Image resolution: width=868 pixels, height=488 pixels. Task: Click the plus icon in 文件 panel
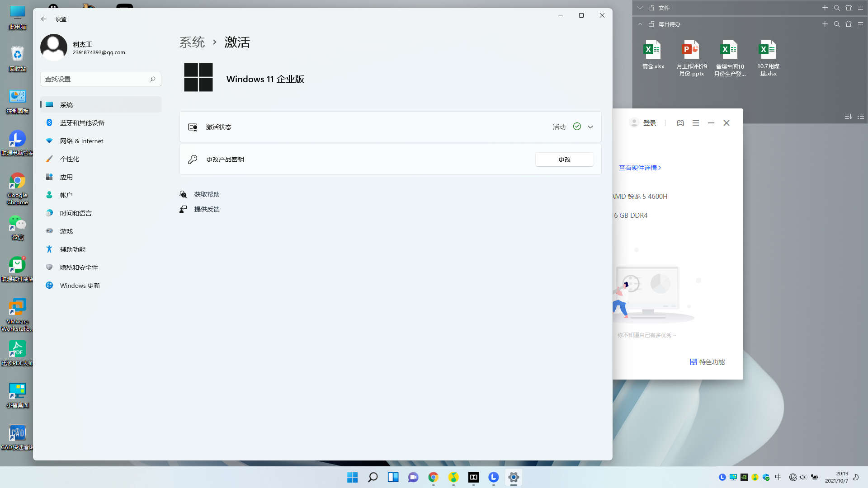825,8
